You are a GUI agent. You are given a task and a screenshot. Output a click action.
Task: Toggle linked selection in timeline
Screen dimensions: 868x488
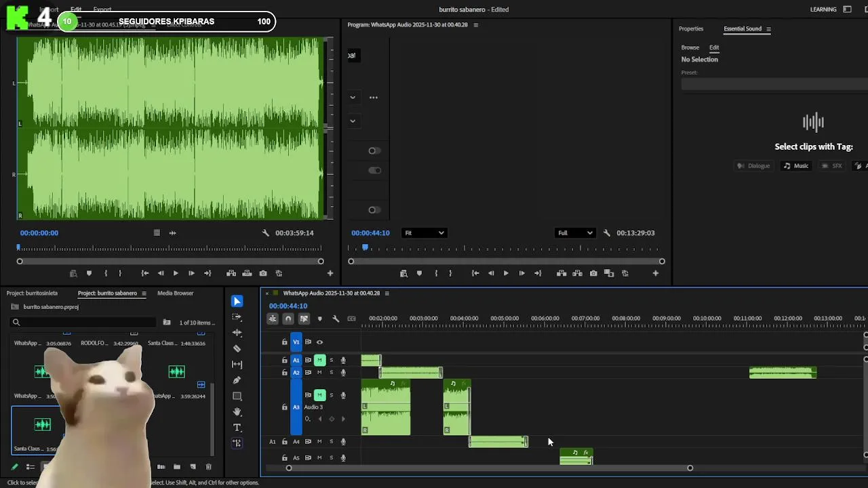(x=304, y=319)
